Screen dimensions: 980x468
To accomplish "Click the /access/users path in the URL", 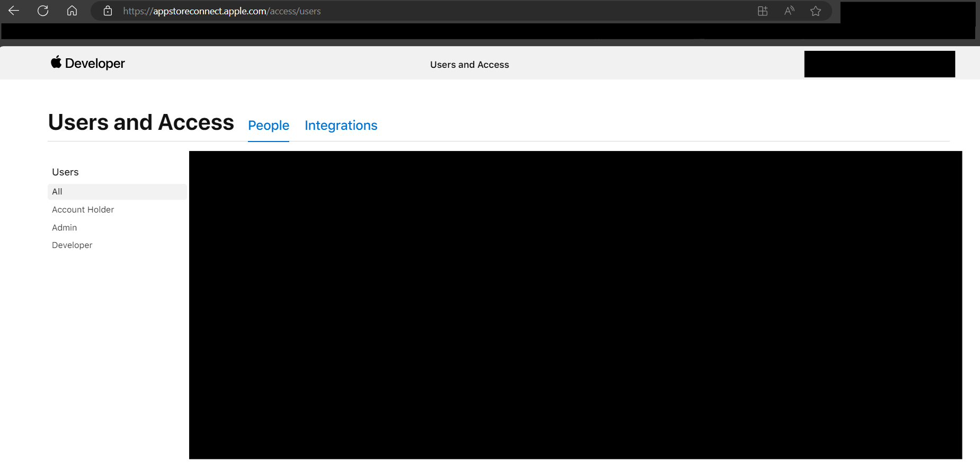I will [295, 11].
